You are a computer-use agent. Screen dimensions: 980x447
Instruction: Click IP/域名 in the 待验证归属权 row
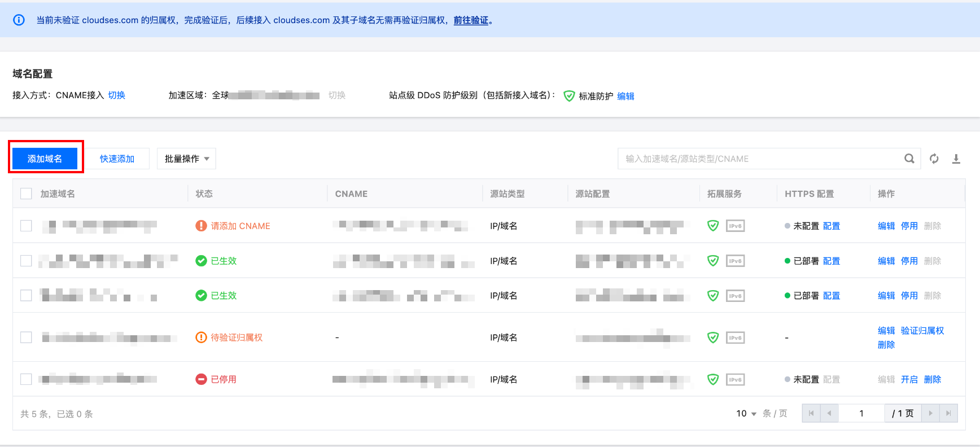(504, 338)
